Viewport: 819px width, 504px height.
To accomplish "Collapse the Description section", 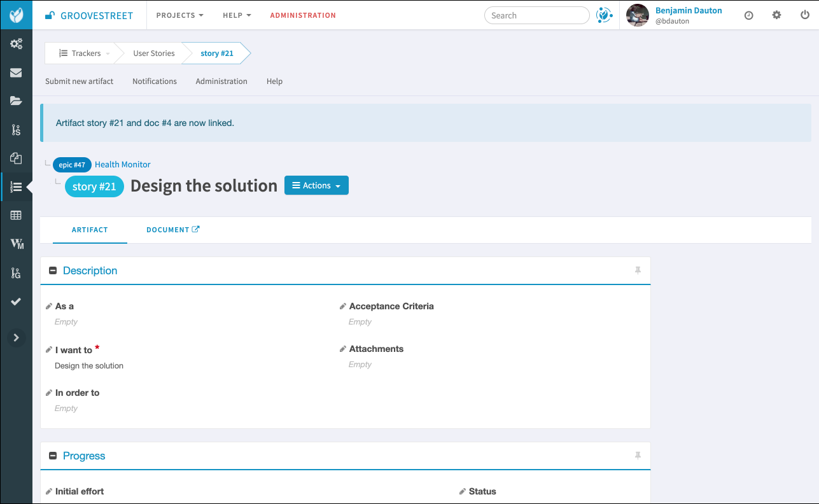I will pos(53,271).
